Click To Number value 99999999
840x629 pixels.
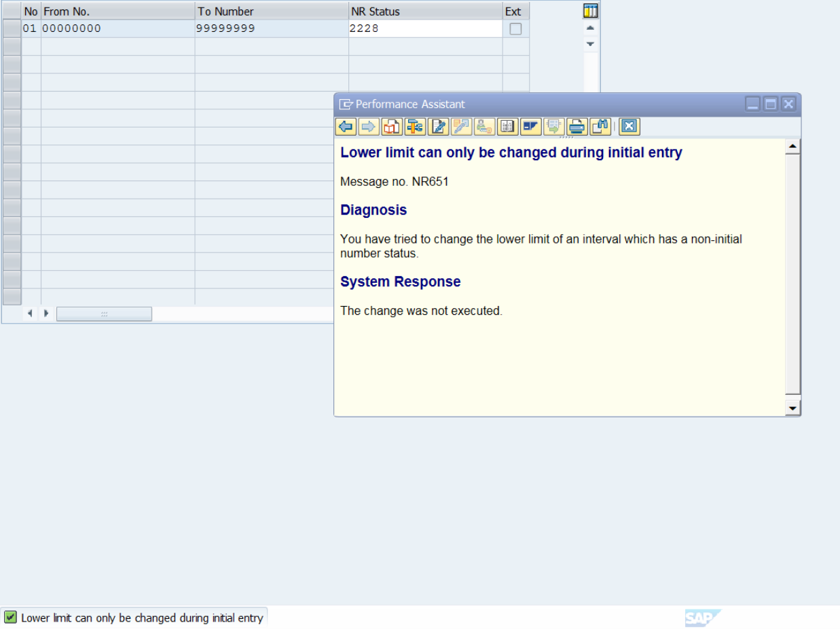point(272,28)
